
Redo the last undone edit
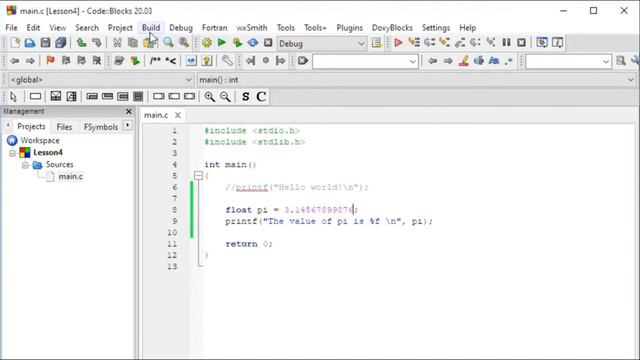(x=96, y=43)
